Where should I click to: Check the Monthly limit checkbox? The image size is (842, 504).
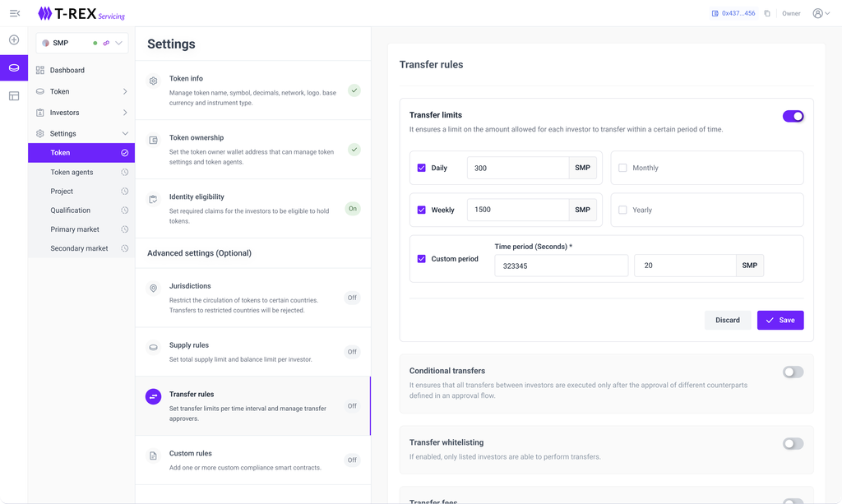(x=622, y=168)
